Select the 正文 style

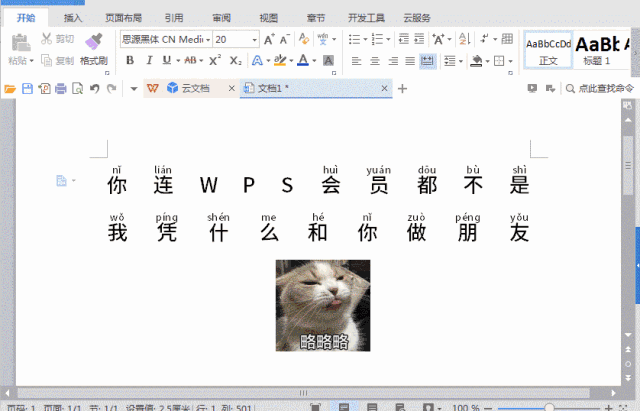pos(548,50)
